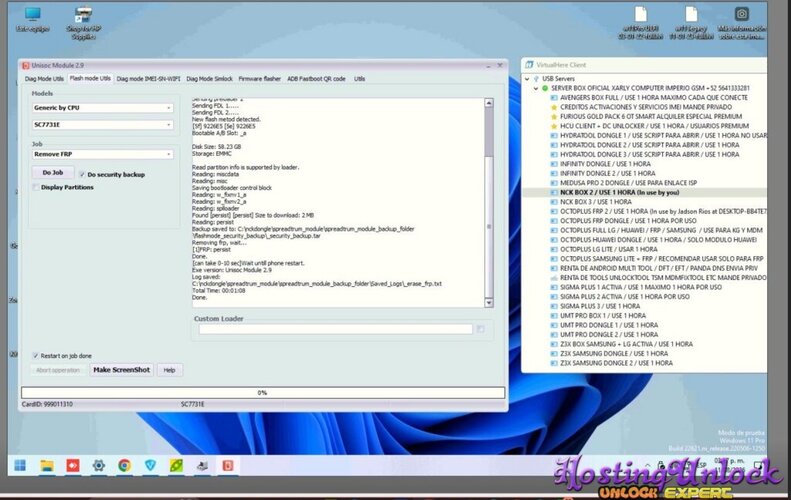Click device icon beside SIGMA PLUS 3
The width and height of the screenshot is (791, 500).
click(x=554, y=306)
